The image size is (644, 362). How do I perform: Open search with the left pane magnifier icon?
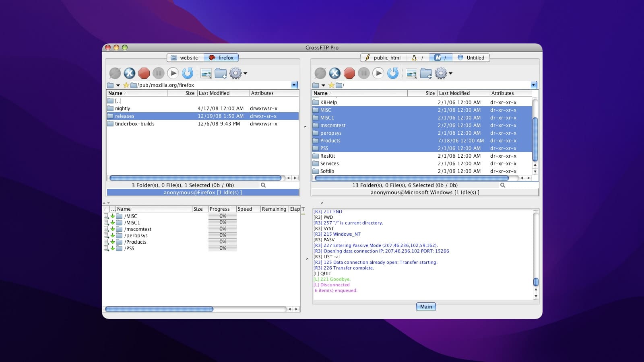(x=263, y=185)
